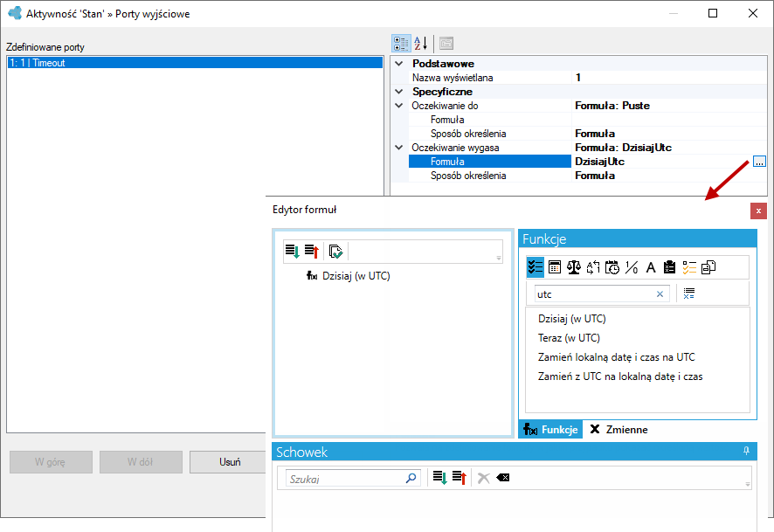Open the calendar-clock date functions icon
Image resolution: width=774 pixels, height=532 pixels.
click(x=612, y=267)
